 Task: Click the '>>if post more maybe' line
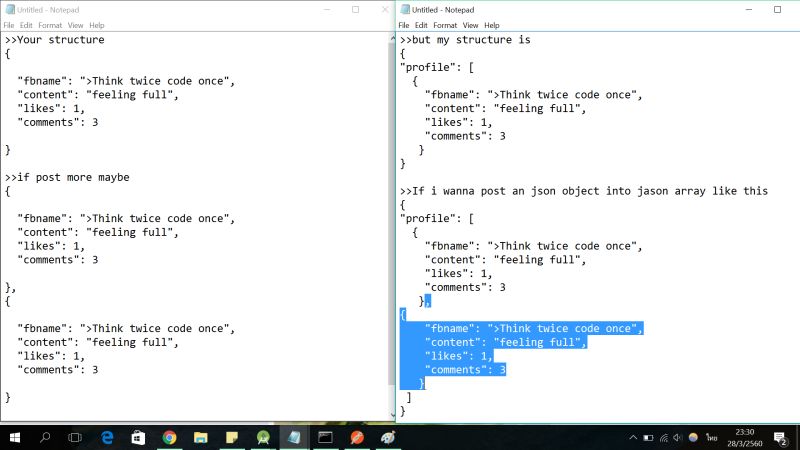67,178
